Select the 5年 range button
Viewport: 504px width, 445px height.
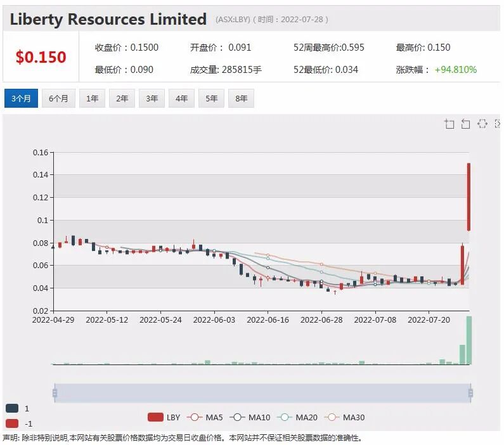point(212,98)
